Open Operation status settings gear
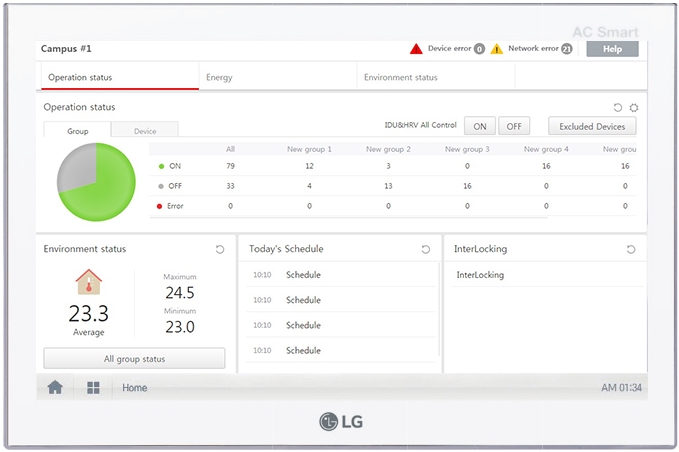Image resolution: width=679 pixels, height=452 pixels. pos(633,107)
